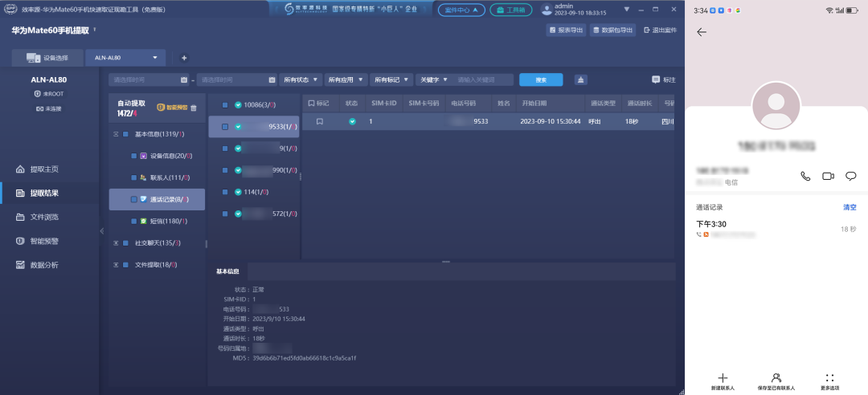The height and width of the screenshot is (395, 868).
Task: Tick the checkbox for 114(1/0)
Action: pyautogui.click(x=225, y=192)
